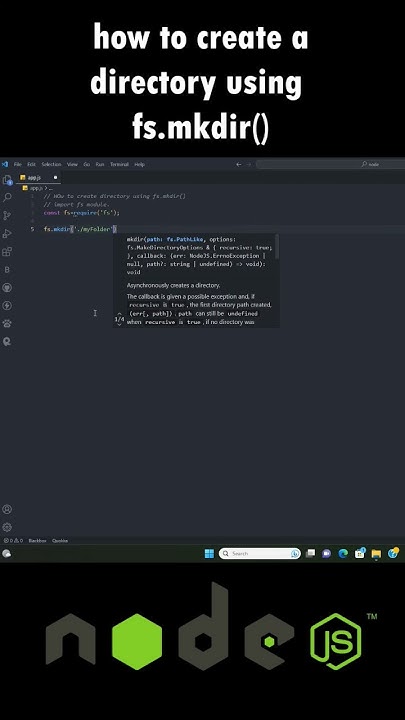Open the Help menu
The image size is (405, 720).
pyautogui.click(x=140, y=164)
